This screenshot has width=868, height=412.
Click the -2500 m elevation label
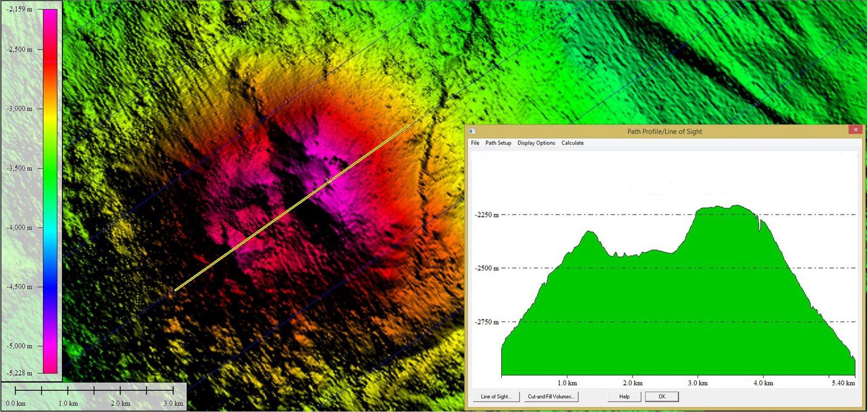[487, 268]
